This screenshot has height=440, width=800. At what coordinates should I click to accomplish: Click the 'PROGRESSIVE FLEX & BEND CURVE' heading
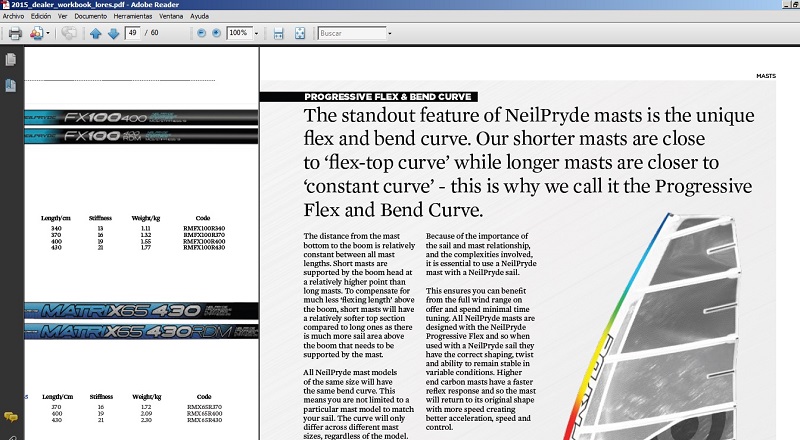point(388,96)
